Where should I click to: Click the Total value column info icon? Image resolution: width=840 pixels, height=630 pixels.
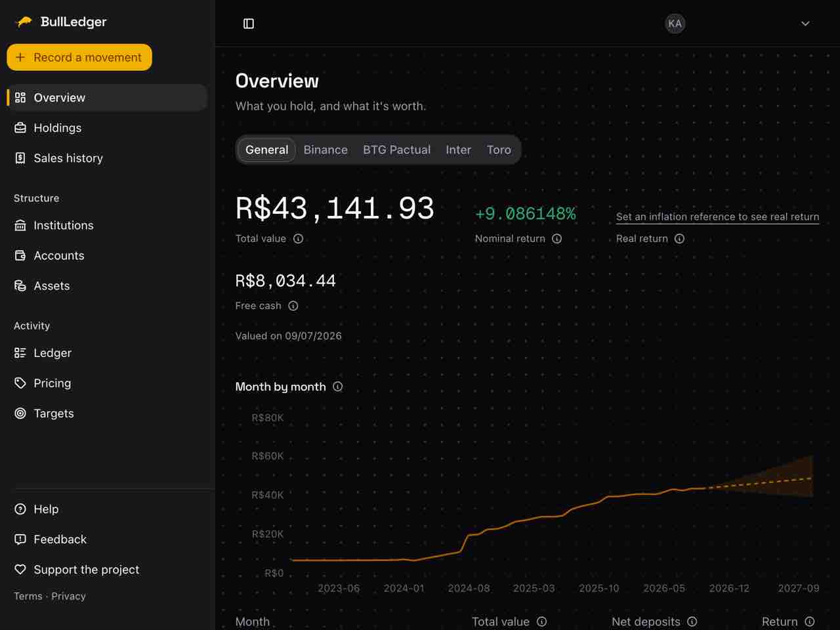[542, 621]
